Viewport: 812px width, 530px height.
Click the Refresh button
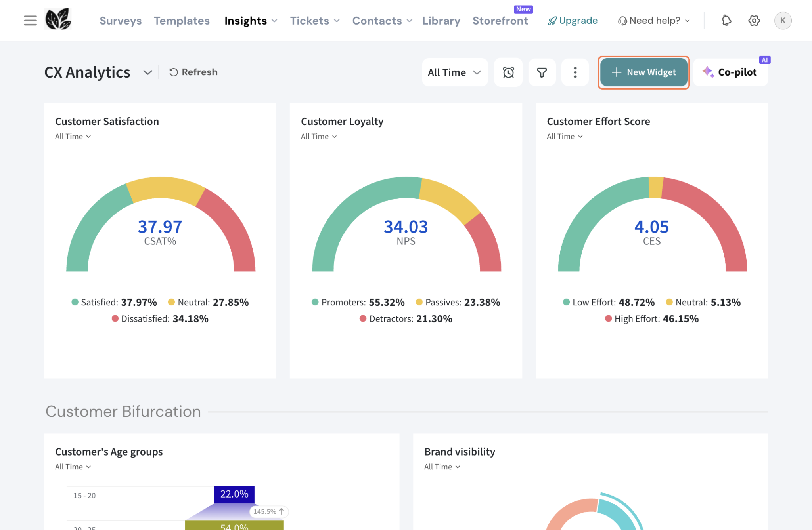pos(193,72)
